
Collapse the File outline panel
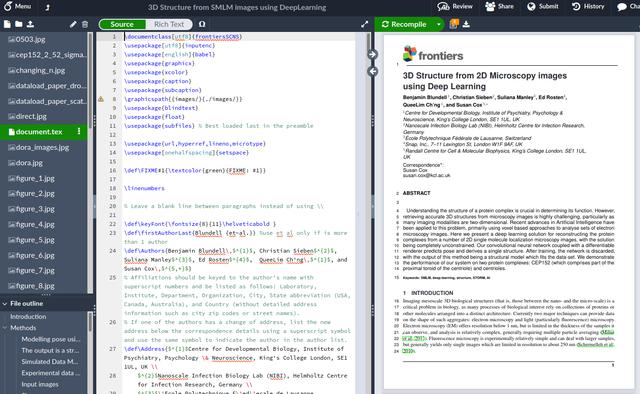5,304
